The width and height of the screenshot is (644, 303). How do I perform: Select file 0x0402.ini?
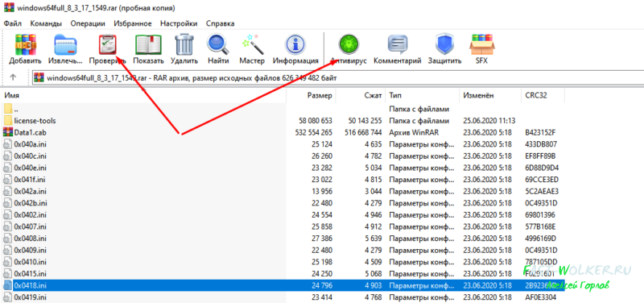[x=30, y=214]
